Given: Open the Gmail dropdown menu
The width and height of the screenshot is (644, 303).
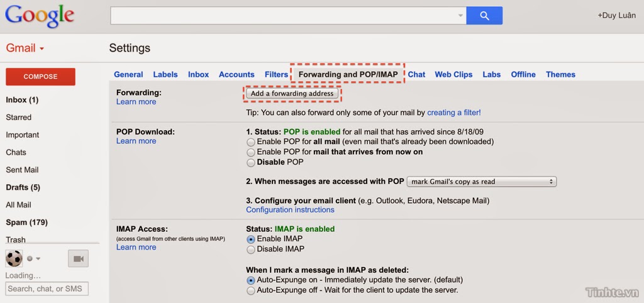Looking at the screenshot, I should pos(25,48).
